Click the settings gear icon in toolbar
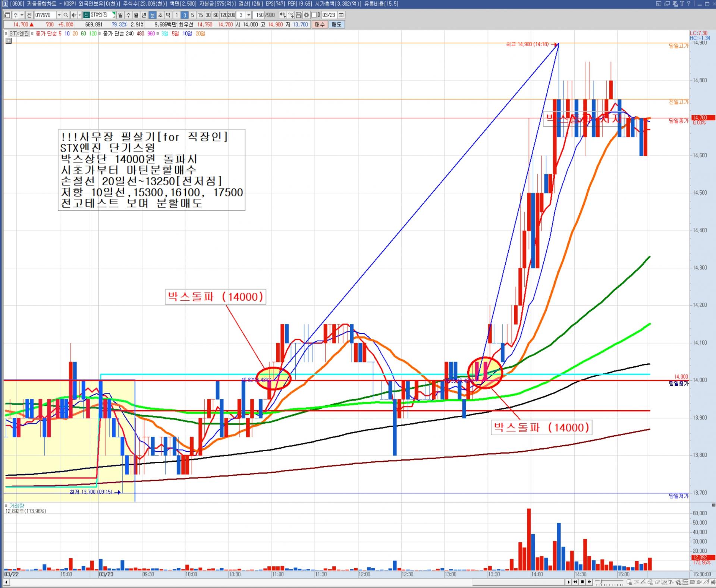 tap(306, 15)
